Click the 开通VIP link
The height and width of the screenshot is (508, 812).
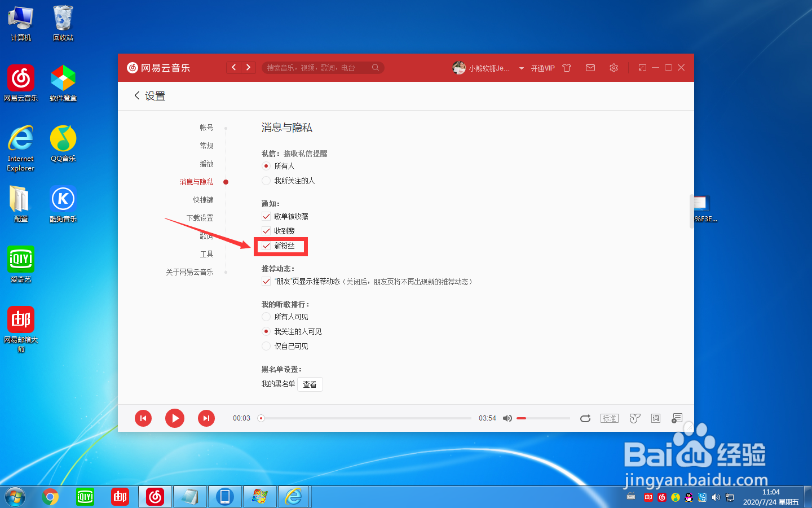(542, 68)
